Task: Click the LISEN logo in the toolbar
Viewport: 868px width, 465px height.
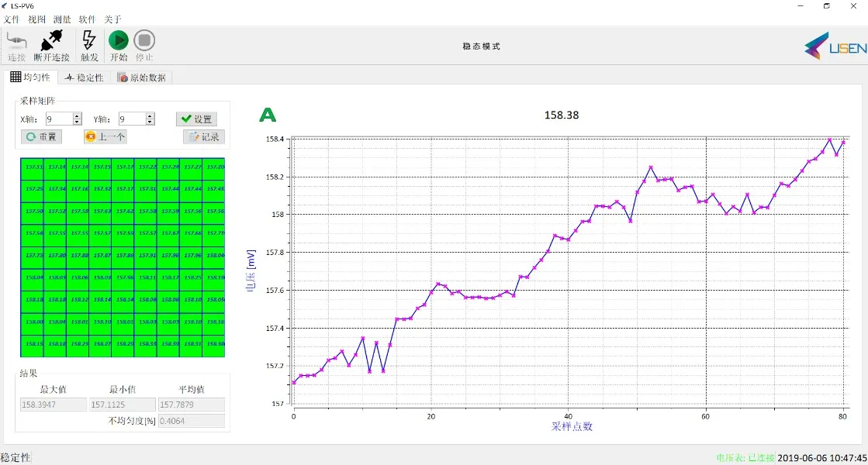Action: pyautogui.click(x=835, y=47)
